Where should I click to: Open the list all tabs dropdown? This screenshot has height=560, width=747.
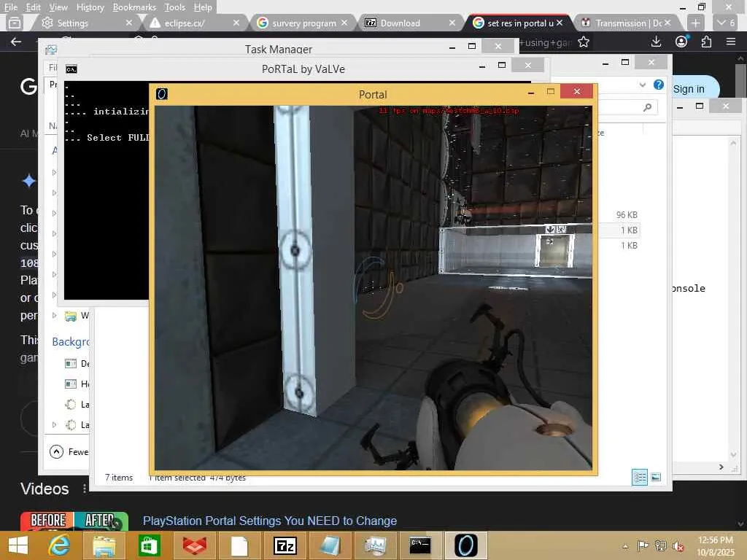click(727, 23)
